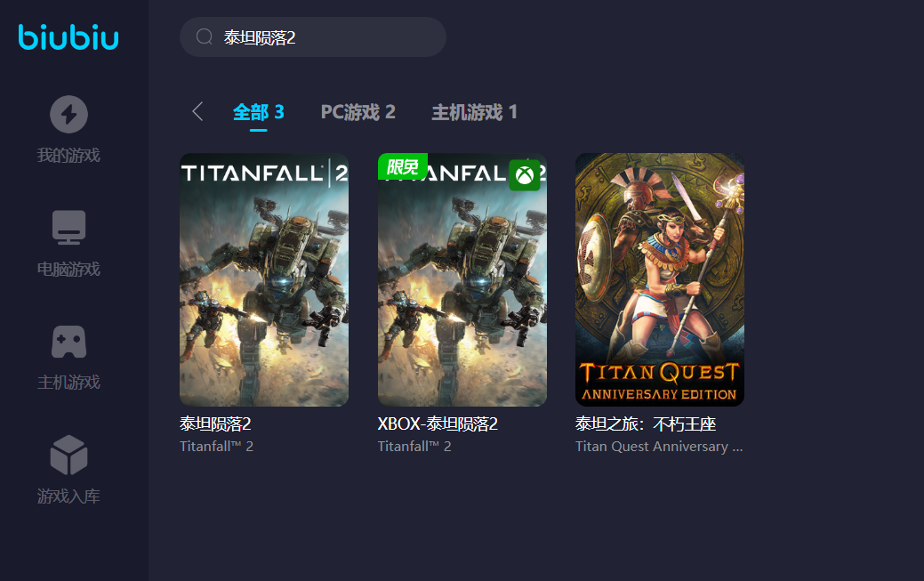Open the XBOX Titanfall 2 cover thumbnail

point(462,279)
